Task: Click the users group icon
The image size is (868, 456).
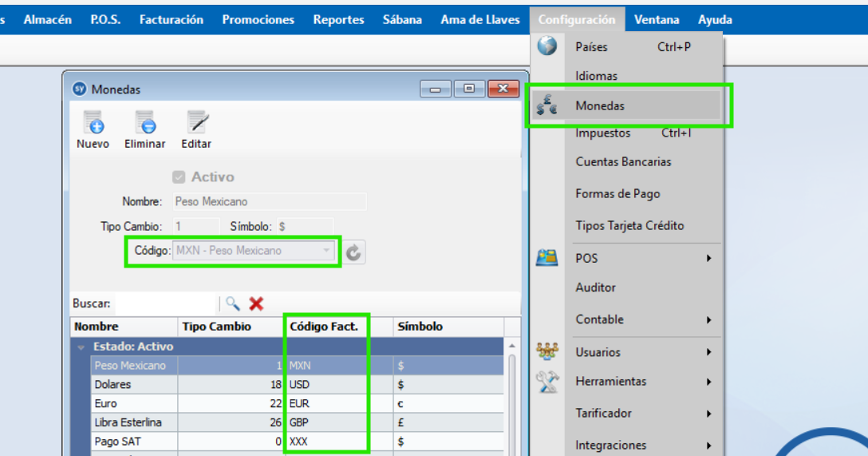Action: point(547,351)
